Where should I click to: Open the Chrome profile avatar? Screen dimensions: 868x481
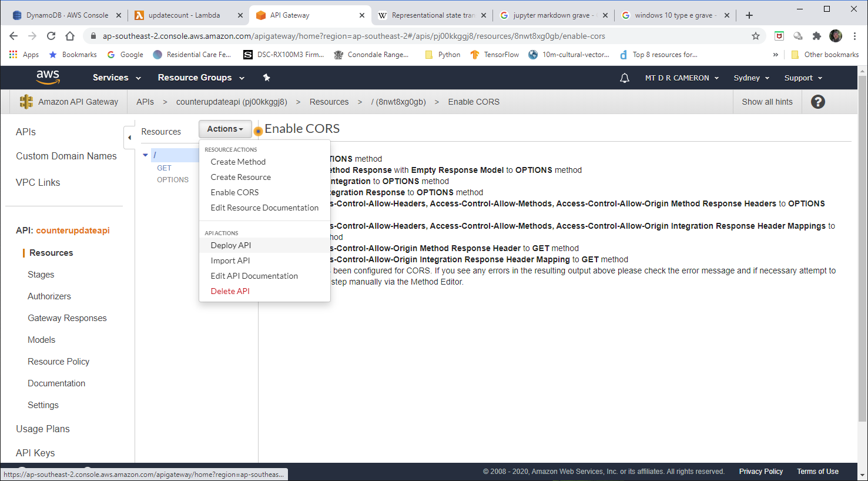tap(836, 36)
